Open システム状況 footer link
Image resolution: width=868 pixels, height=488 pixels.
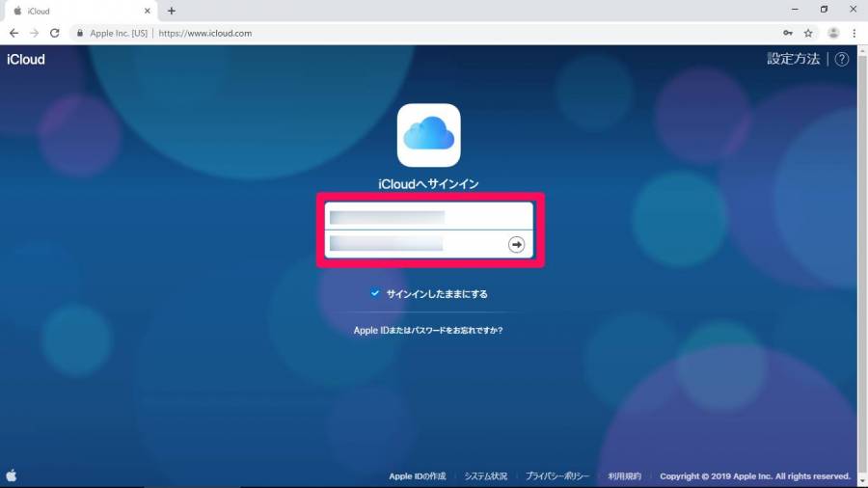pyautogui.click(x=485, y=476)
